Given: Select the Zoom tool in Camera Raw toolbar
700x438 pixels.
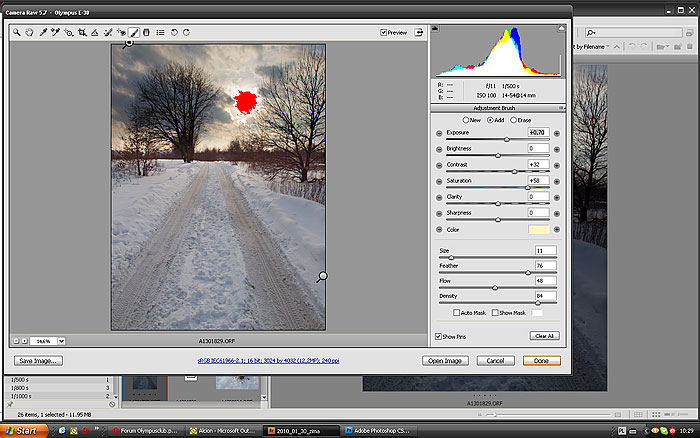Looking at the screenshot, I should pyautogui.click(x=17, y=32).
